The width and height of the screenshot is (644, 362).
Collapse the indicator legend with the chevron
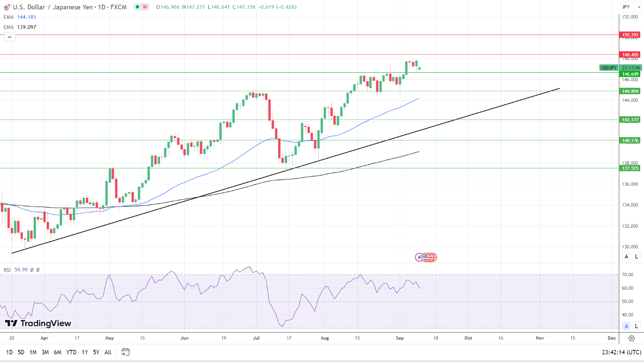tap(9, 37)
